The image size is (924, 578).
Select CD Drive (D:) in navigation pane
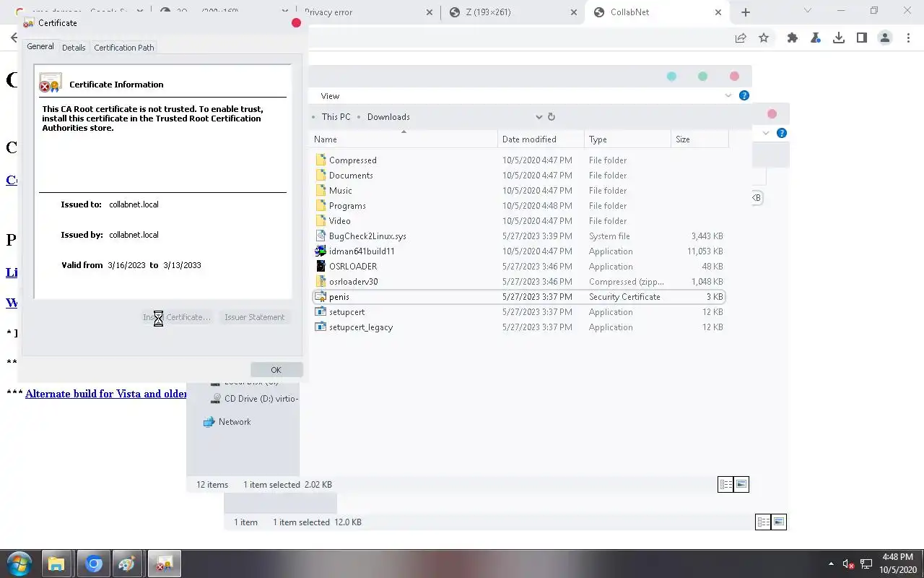tap(255, 399)
